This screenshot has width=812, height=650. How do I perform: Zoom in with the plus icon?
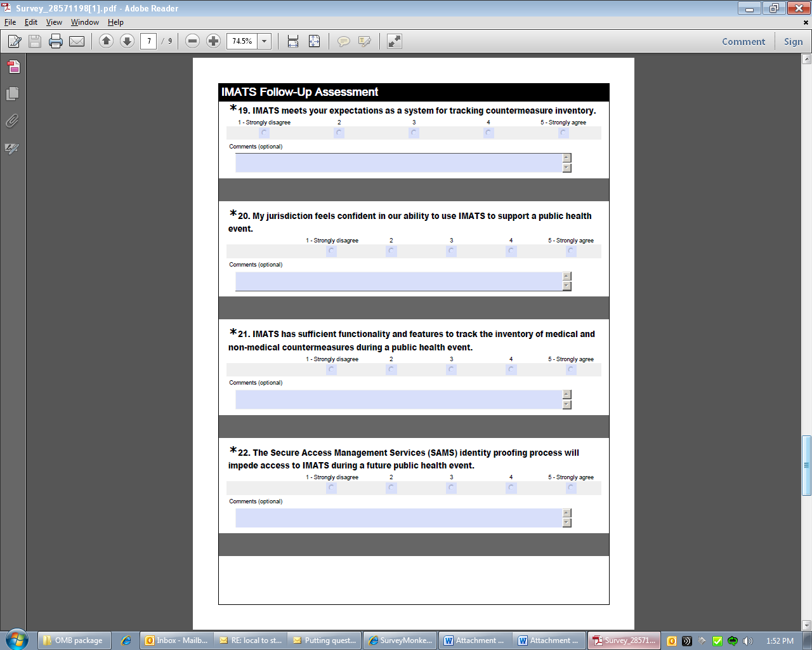pyautogui.click(x=214, y=41)
